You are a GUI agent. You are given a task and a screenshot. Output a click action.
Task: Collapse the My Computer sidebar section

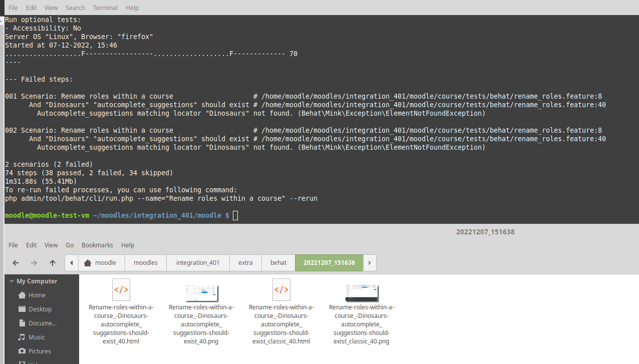[x=12, y=281]
